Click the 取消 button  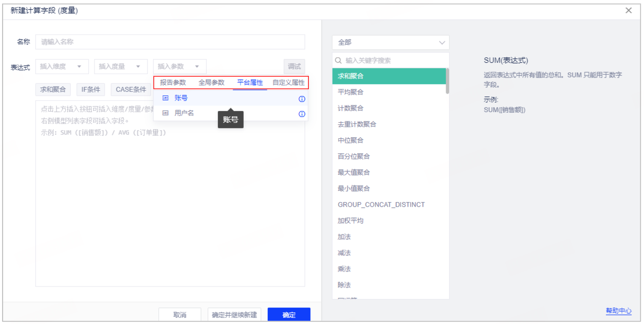[x=179, y=315]
